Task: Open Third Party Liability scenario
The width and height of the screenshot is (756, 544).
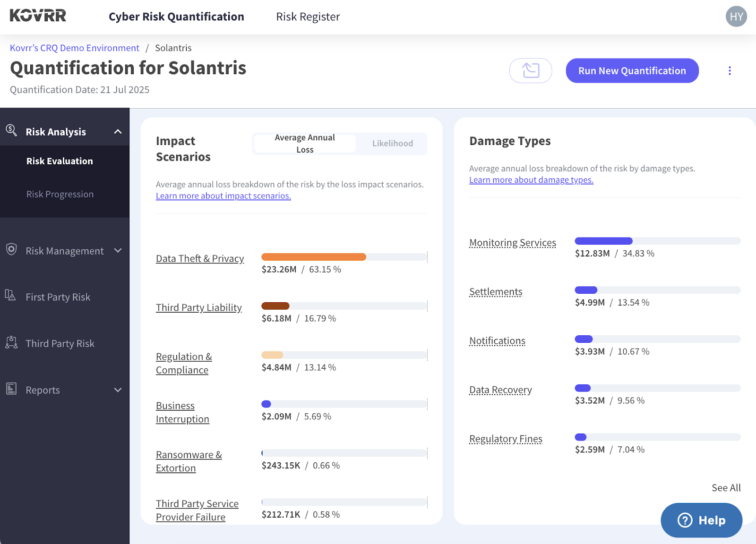Action: point(199,307)
